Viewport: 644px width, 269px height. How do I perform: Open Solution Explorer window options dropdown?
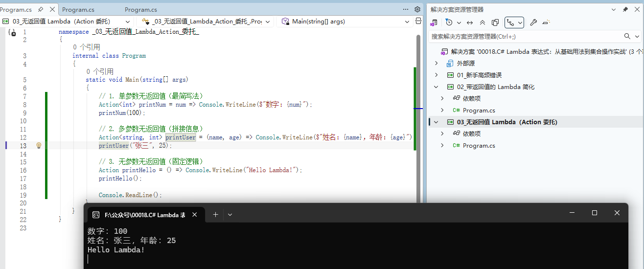614,9
